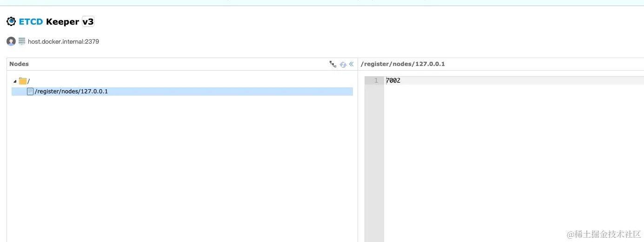The width and height of the screenshot is (644, 242).
Task: Click host.docker.internal:2379 server address
Action: (x=63, y=41)
